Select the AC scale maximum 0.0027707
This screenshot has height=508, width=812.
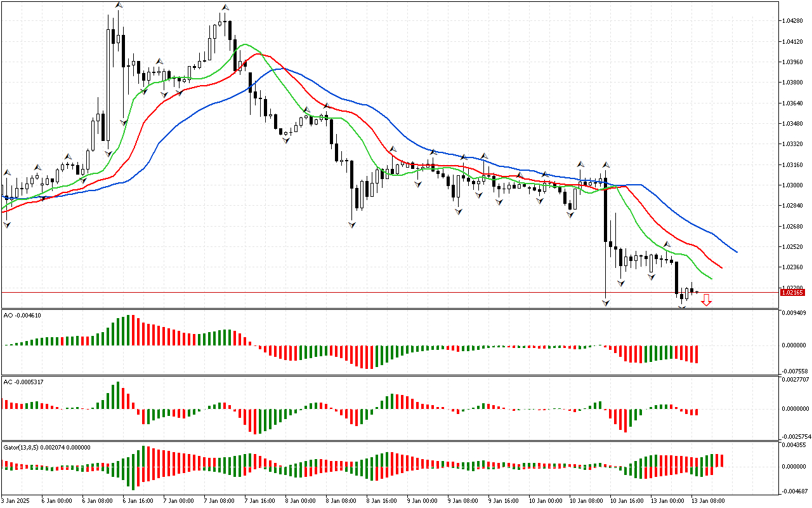(x=796, y=380)
